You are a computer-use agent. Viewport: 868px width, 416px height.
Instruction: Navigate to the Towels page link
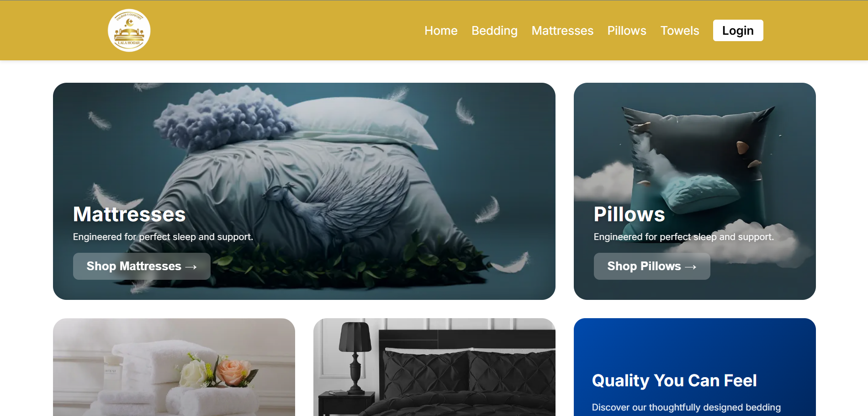(x=680, y=31)
